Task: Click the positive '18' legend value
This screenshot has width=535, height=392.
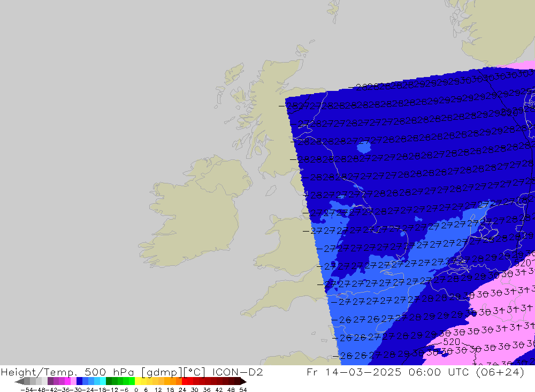Action: point(170,390)
